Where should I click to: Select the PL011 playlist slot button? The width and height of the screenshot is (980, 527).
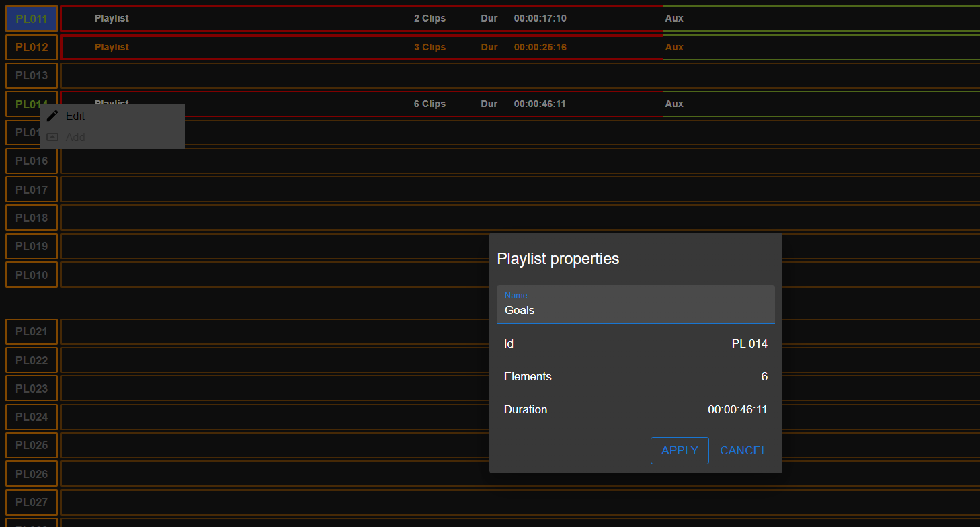coord(32,19)
